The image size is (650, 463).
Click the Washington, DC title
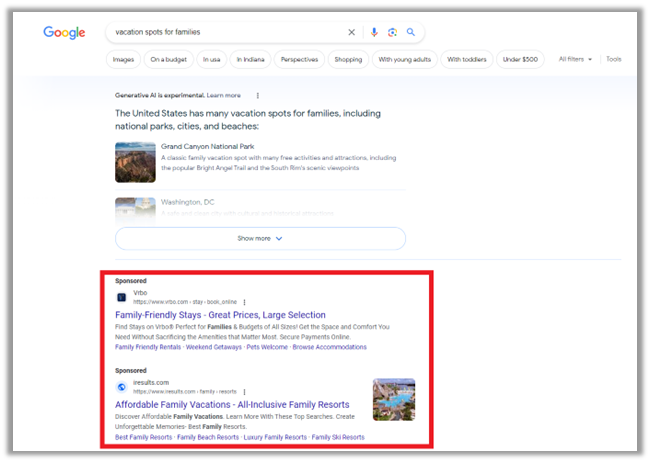click(x=187, y=202)
